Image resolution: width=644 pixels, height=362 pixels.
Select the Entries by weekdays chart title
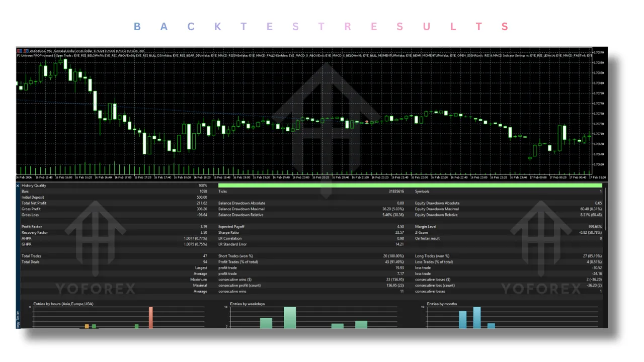tap(247, 304)
